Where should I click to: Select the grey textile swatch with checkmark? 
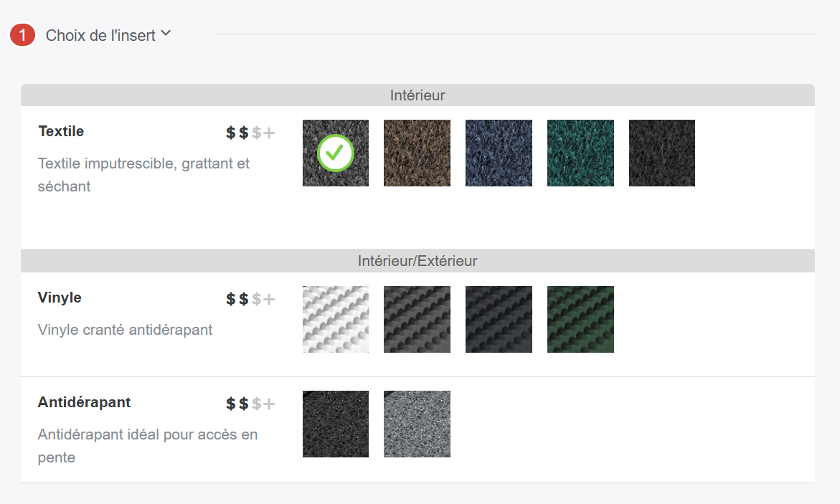pyautogui.click(x=336, y=153)
